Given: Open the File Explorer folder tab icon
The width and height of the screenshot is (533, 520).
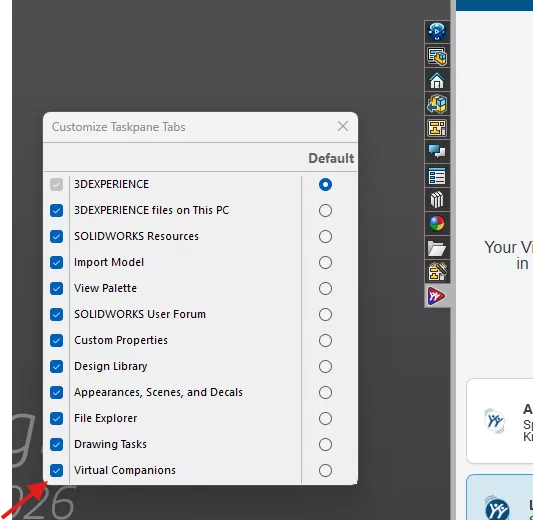Looking at the screenshot, I should click(437, 248).
